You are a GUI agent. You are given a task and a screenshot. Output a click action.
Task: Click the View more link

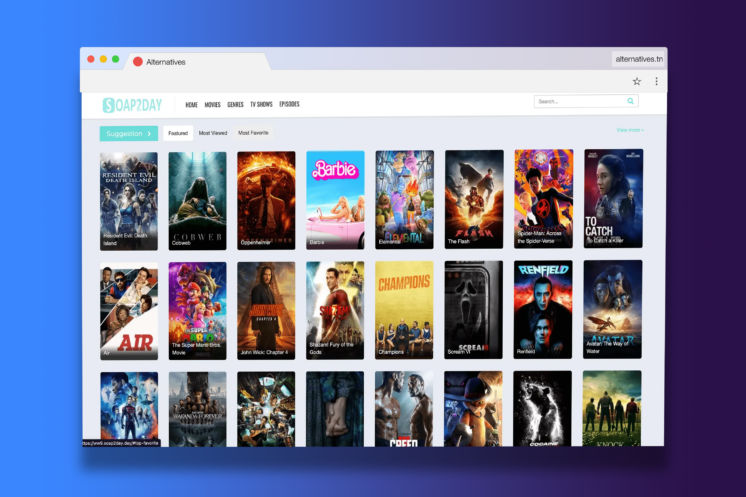pyautogui.click(x=630, y=130)
